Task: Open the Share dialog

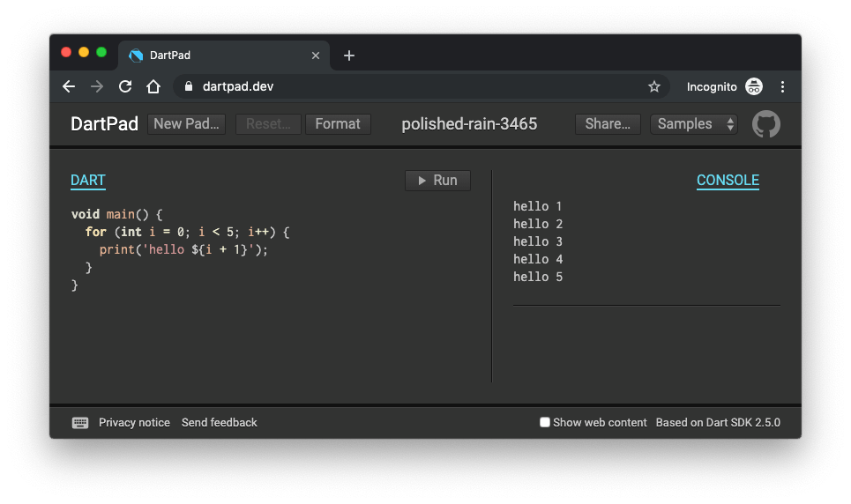Action: coord(608,124)
